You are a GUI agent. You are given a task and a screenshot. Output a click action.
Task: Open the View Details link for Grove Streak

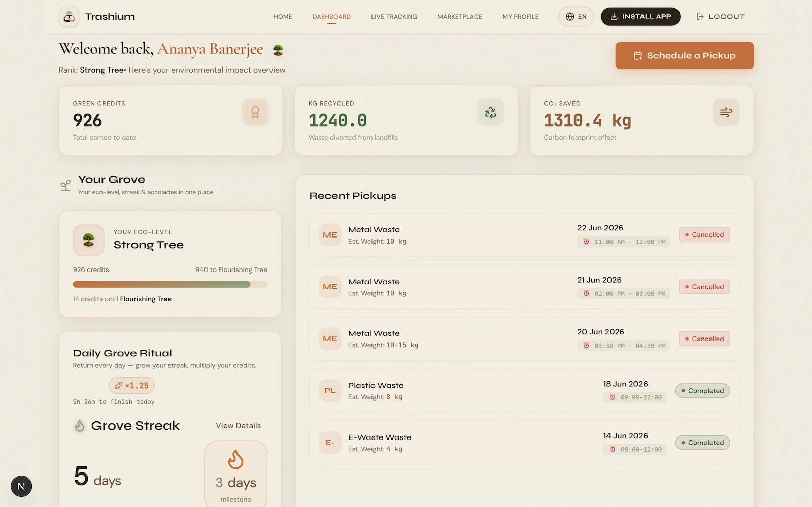point(239,426)
